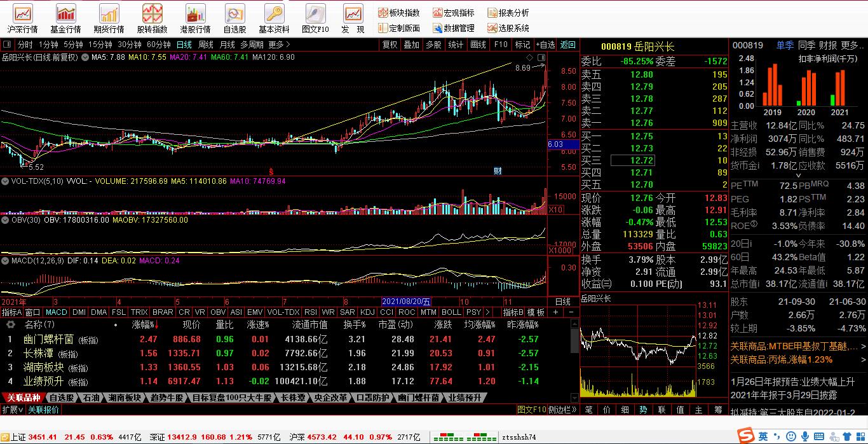Switch to 周线 weekly chart tab
The height and width of the screenshot is (444, 868).
[x=206, y=45]
